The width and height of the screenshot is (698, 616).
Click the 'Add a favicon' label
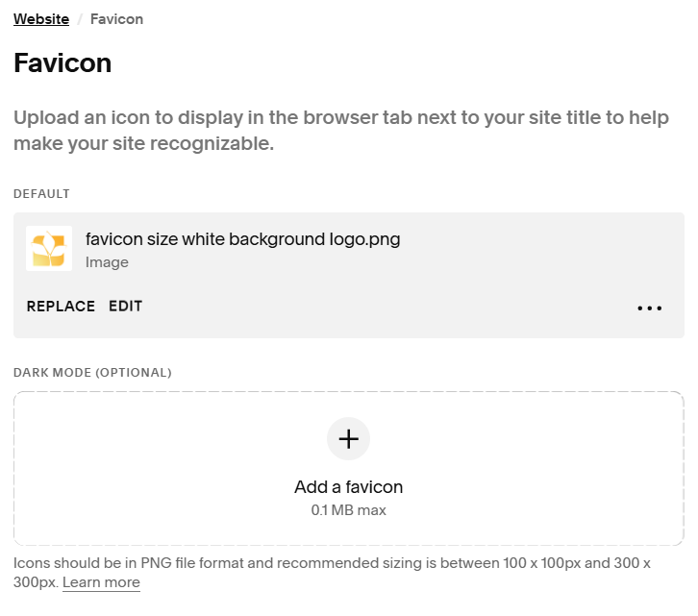[348, 487]
